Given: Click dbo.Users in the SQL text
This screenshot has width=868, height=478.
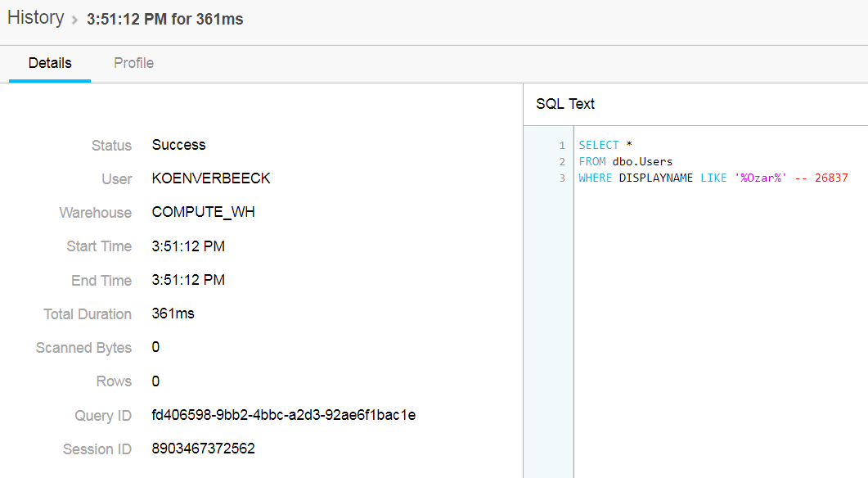Looking at the screenshot, I should 643,161.
